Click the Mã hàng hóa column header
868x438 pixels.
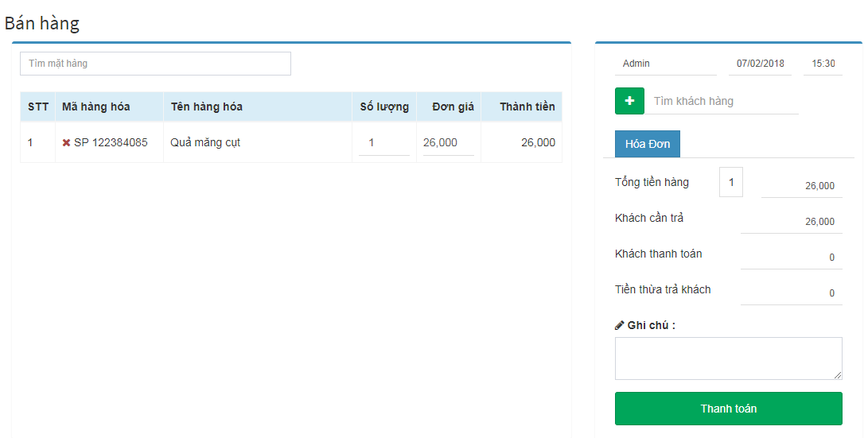pyautogui.click(x=95, y=107)
